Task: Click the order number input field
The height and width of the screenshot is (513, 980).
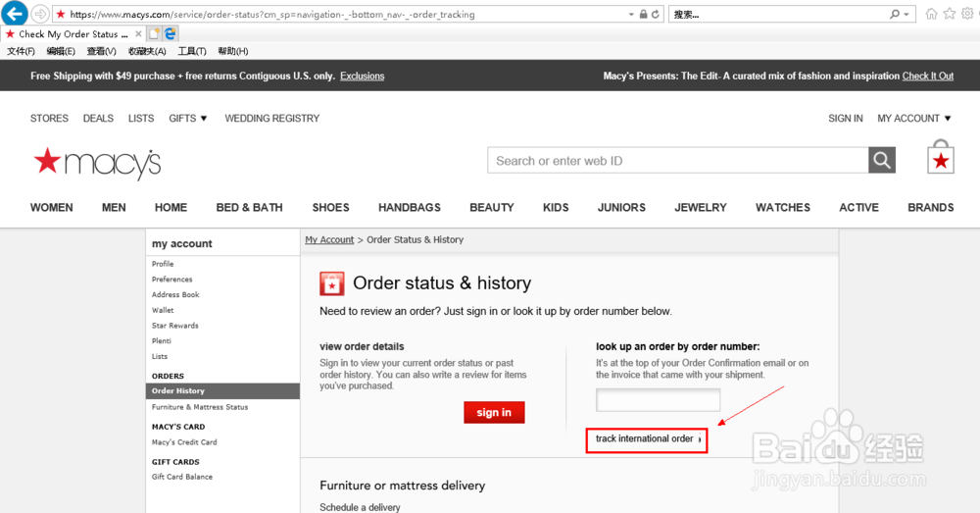Action: coord(658,400)
